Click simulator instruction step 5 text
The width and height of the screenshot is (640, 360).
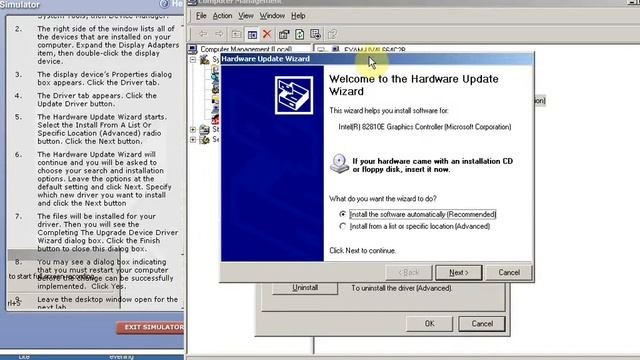click(x=102, y=129)
